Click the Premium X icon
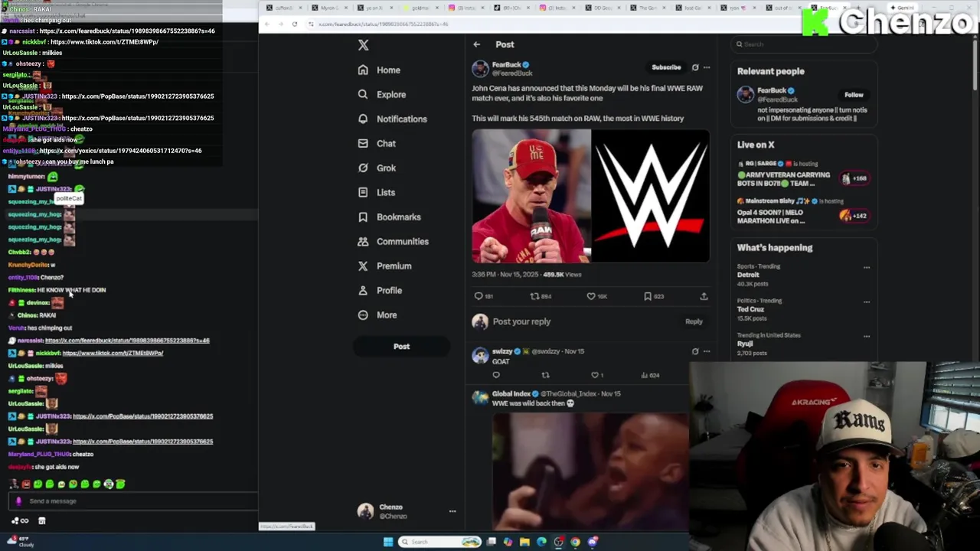This screenshot has width=980, height=551. pos(363,266)
